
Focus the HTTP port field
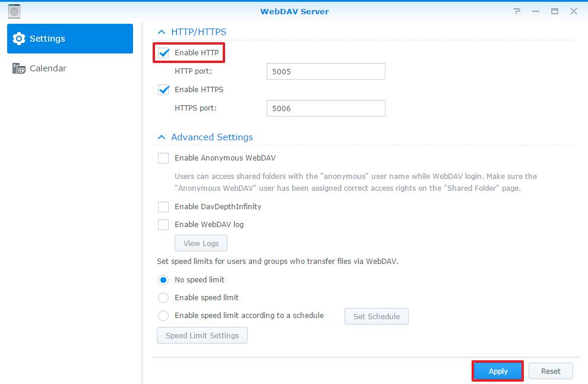(x=326, y=71)
